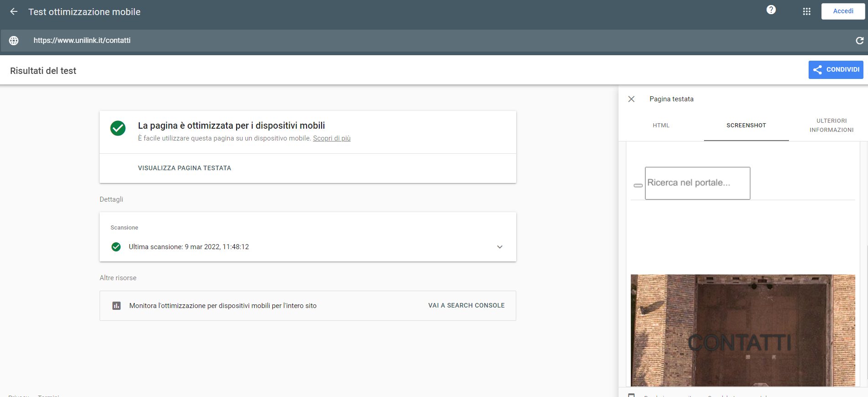Click the tested URL field
Screen dimensions: 868x397
[434, 41]
